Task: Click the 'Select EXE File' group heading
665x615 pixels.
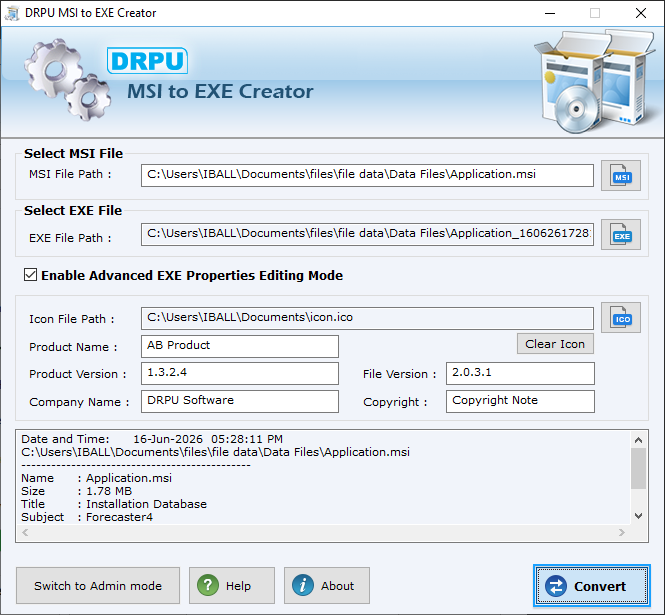Action: tap(73, 210)
